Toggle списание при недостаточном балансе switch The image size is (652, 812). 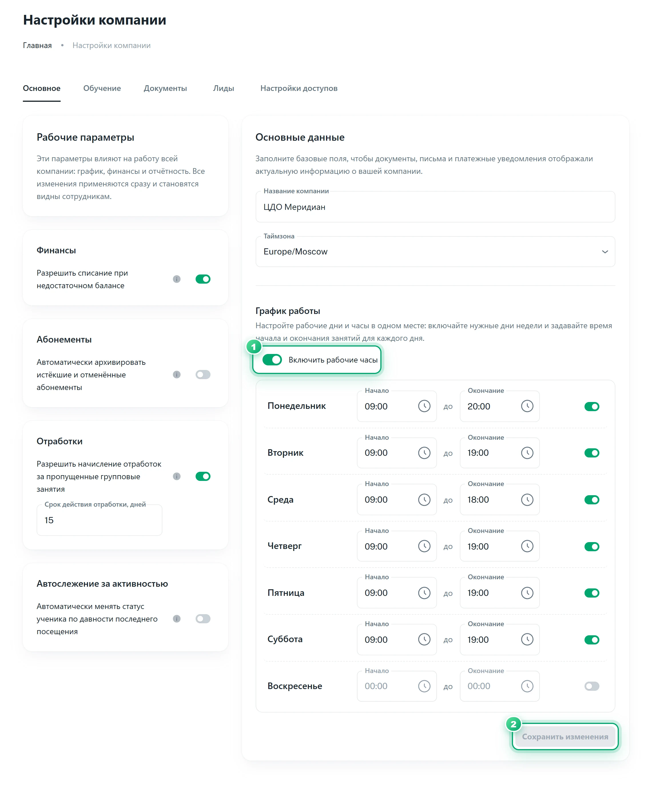(203, 279)
